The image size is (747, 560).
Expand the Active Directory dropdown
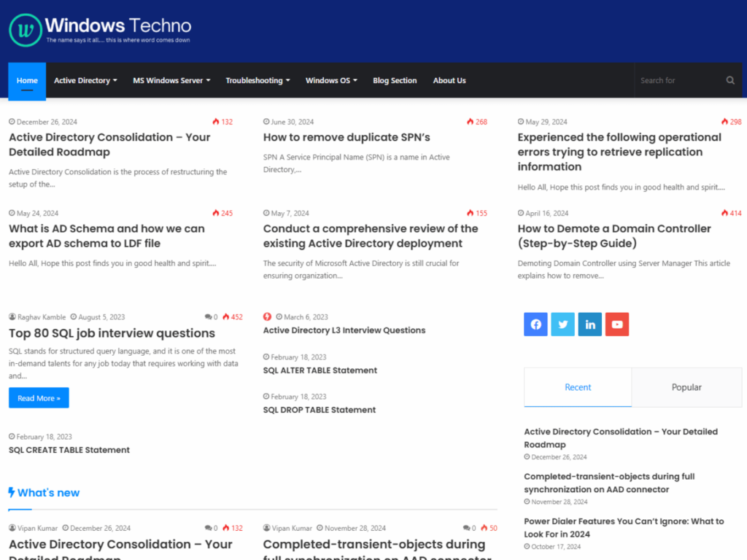(85, 80)
